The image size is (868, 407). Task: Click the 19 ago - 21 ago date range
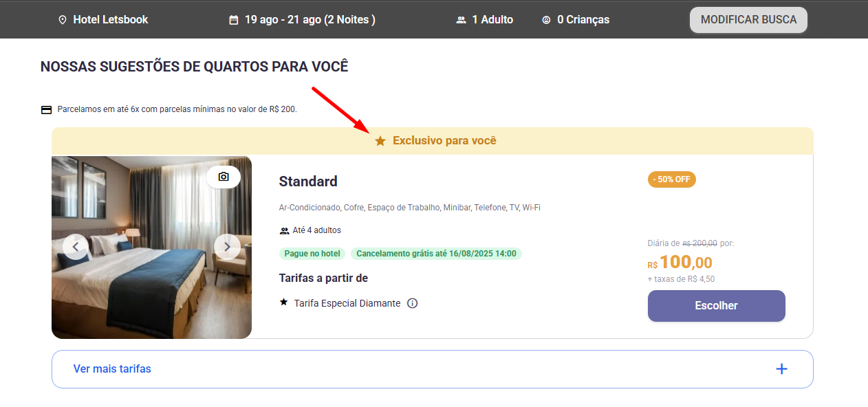point(310,20)
